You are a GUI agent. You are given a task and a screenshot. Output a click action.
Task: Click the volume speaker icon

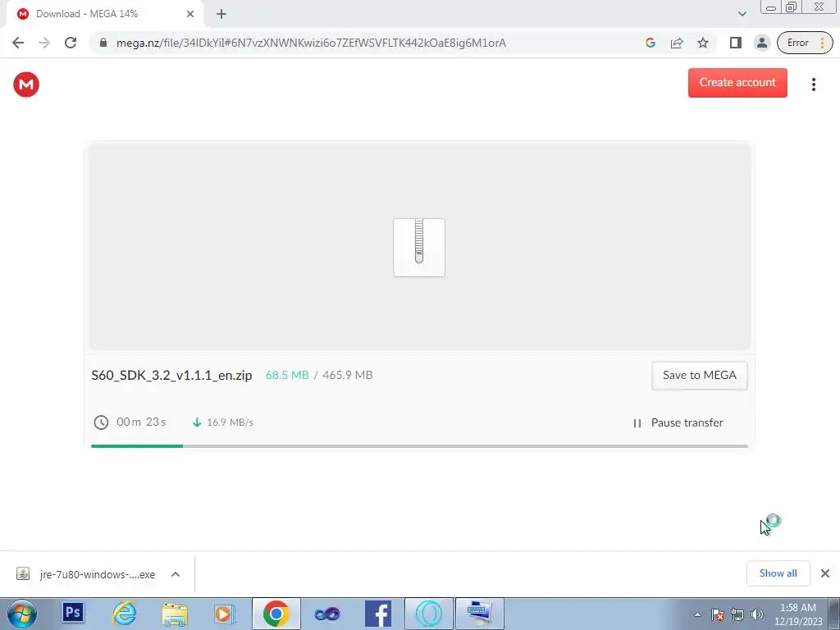pos(756,614)
